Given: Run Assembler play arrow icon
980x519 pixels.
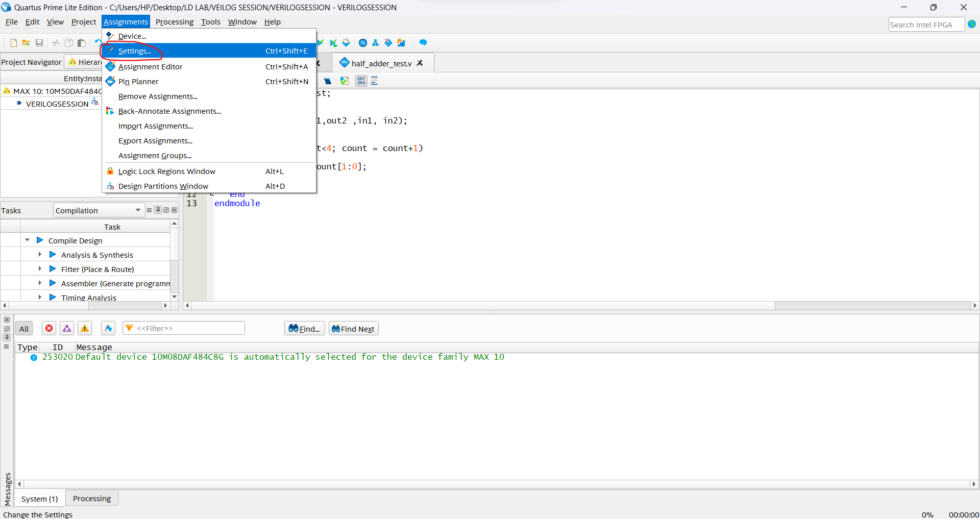Looking at the screenshot, I should (53, 283).
